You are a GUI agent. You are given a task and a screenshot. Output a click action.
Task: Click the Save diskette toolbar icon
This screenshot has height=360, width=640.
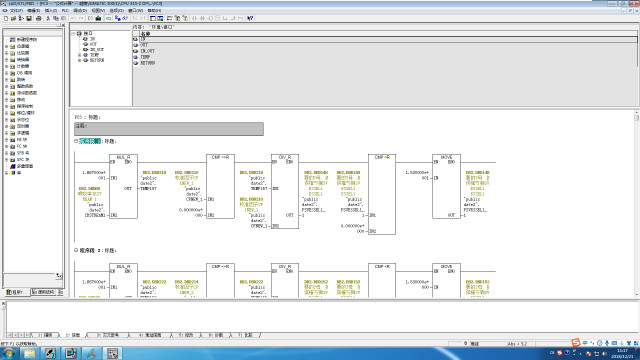(29, 18)
